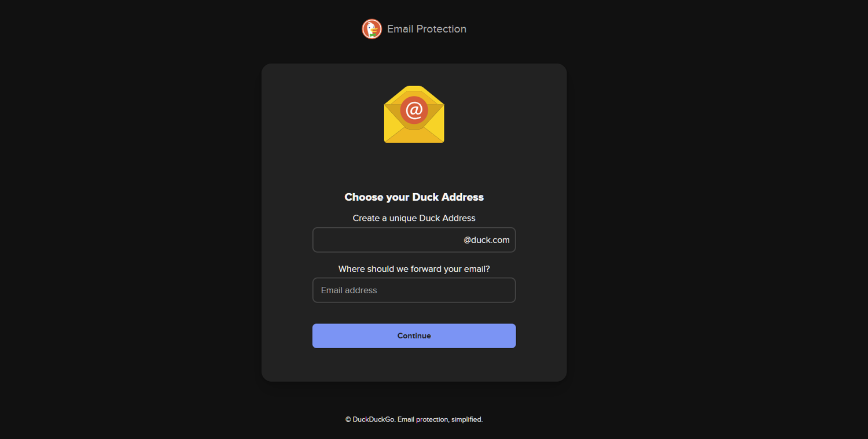The height and width of the screenshot is (439, 868).
Task: Click 'Where should we forward your email?' label
Action: [414, 269]
